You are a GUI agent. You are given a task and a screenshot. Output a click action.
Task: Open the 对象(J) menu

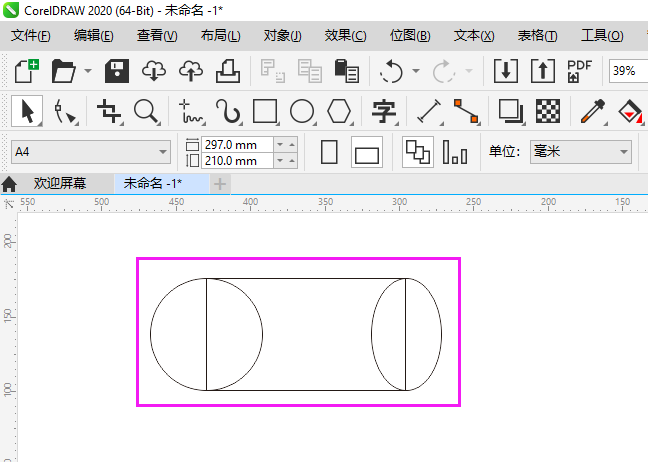tap(283, 36)
